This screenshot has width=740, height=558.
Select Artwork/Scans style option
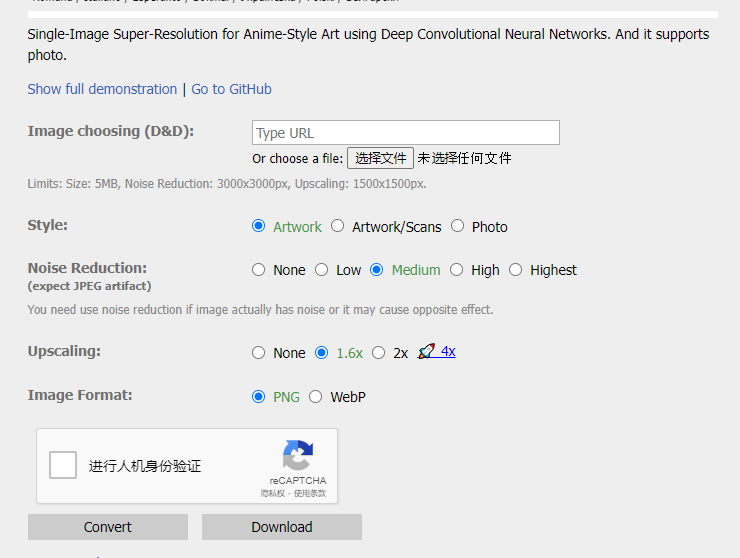click(x=338, y=226)
